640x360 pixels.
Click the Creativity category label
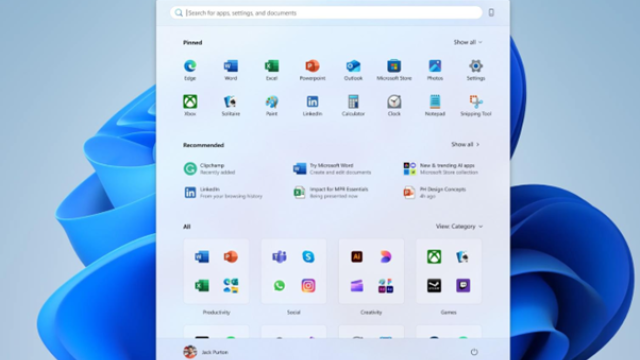[x=371, y=312]
